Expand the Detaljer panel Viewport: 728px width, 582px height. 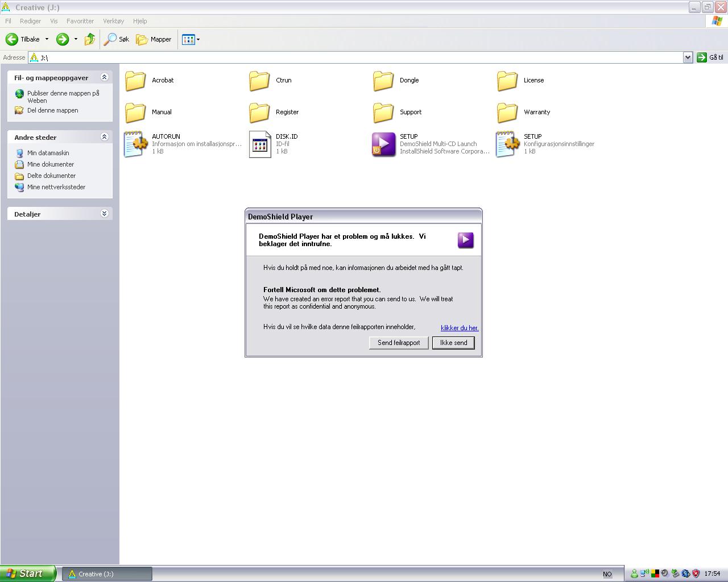(104, 214)
